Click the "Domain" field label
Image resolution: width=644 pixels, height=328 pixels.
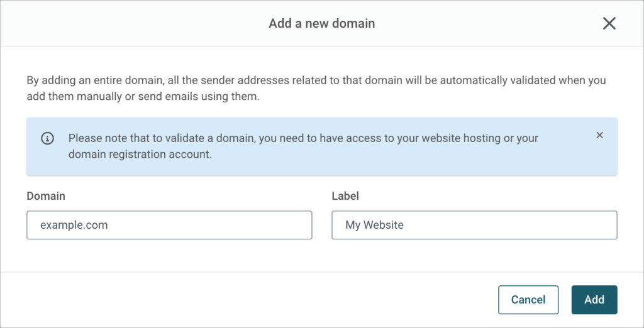pos(46,196)
